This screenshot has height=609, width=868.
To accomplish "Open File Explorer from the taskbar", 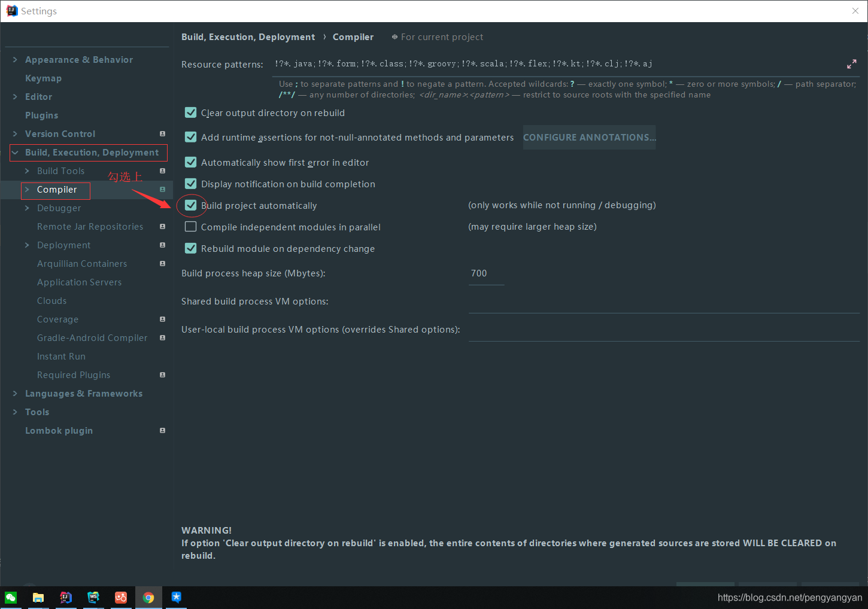I will 38,597.
